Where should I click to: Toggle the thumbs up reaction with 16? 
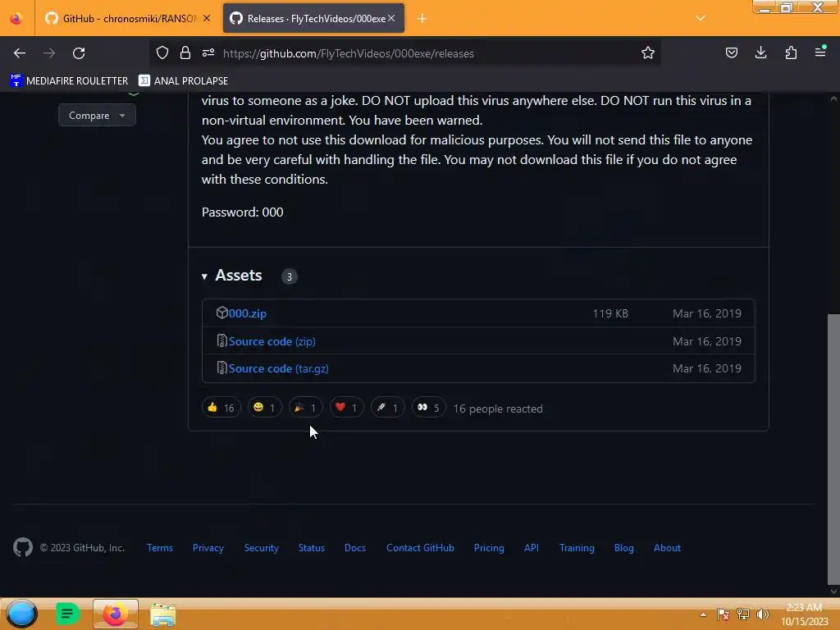coord(221,408)
